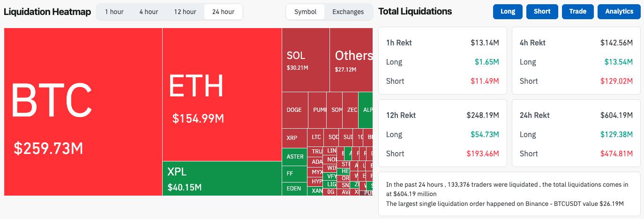This screenshot has height=219, width=644.
Task: Click the blue Short button
Action: click(x=542, y=12)
